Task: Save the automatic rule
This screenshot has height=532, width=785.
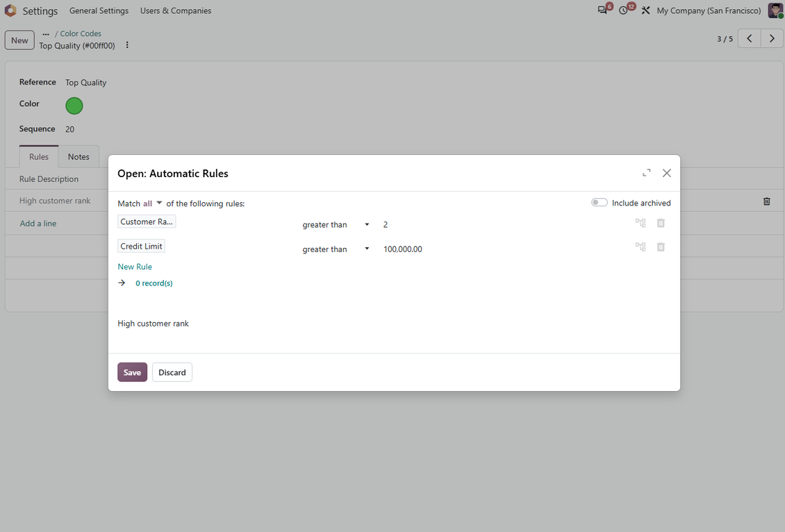Action: point(132,372)
